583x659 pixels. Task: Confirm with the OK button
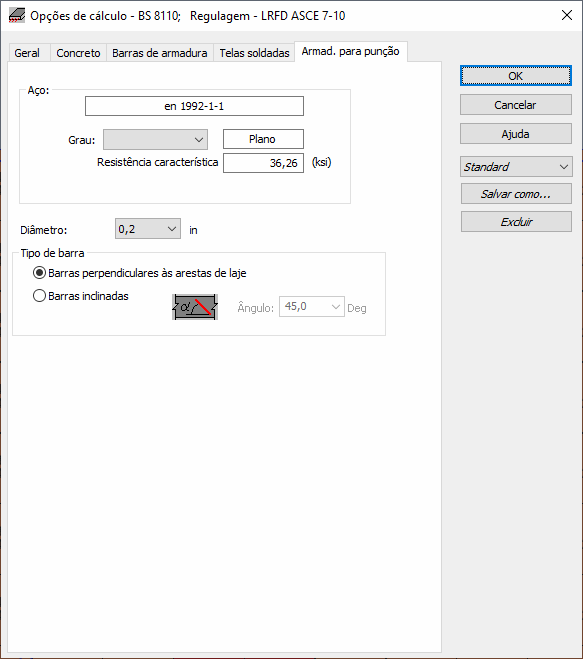(516, 76)
